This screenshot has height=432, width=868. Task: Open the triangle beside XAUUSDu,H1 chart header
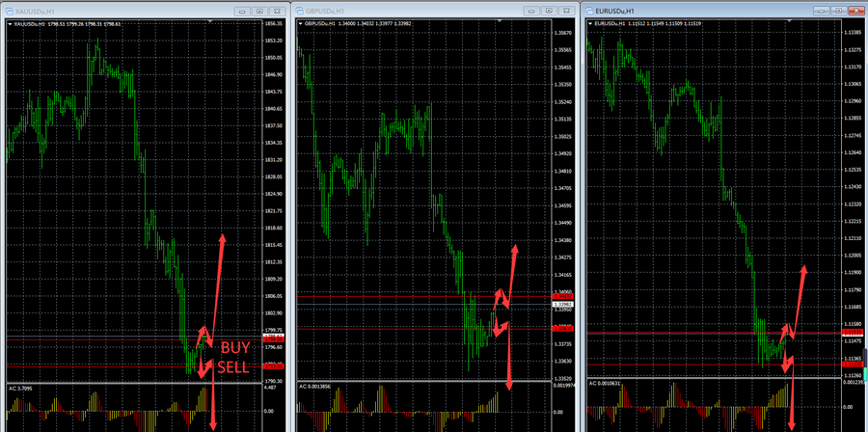pyautogui.click(x=9, y=24)
